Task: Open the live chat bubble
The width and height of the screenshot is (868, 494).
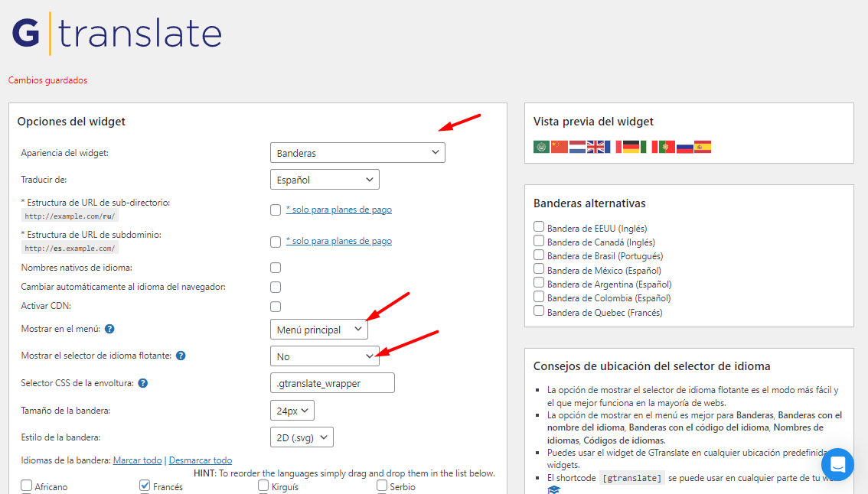Action: tap(837, 464)
